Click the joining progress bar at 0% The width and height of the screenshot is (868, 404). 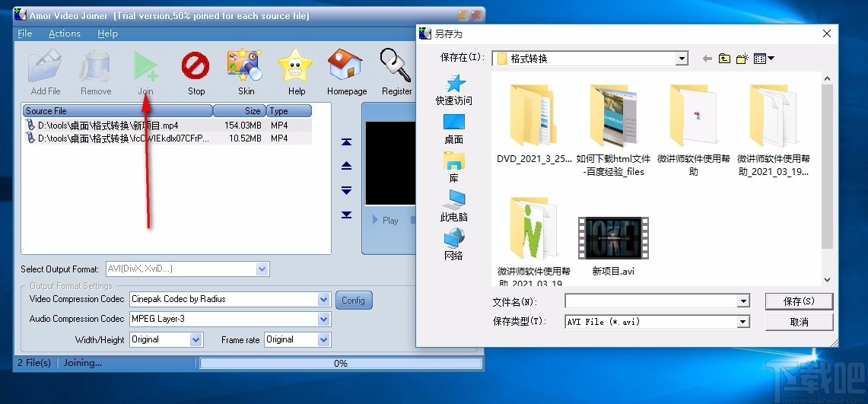point(341,363)
